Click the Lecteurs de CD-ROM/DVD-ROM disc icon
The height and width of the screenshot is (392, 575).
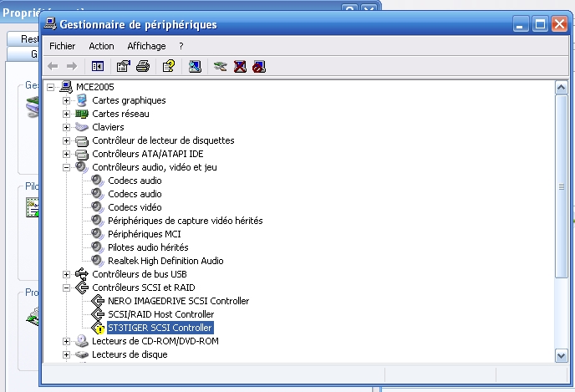pos(82,341)
